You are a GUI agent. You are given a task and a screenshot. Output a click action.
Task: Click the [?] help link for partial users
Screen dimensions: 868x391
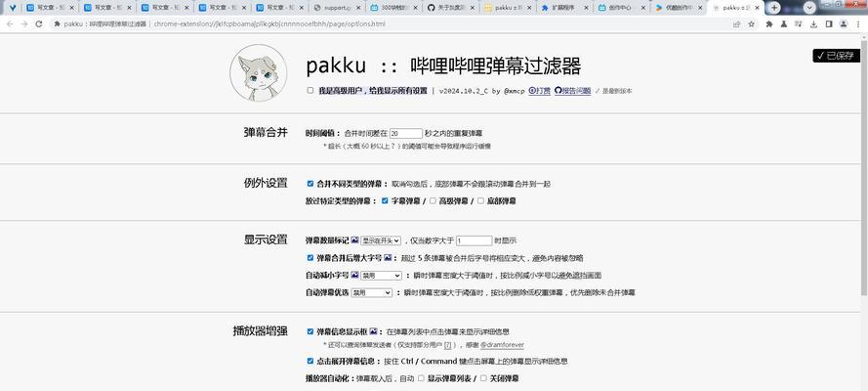[x=447, y=345]
